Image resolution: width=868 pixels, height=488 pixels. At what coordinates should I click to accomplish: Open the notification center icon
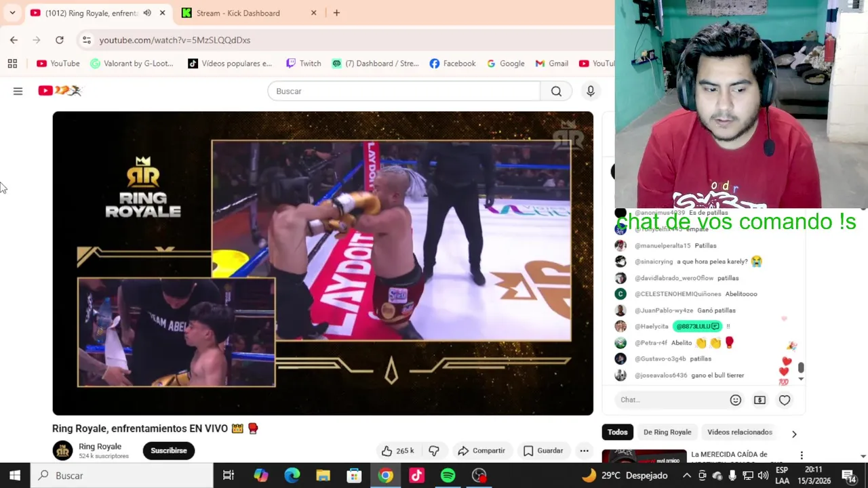coord(848,476)
